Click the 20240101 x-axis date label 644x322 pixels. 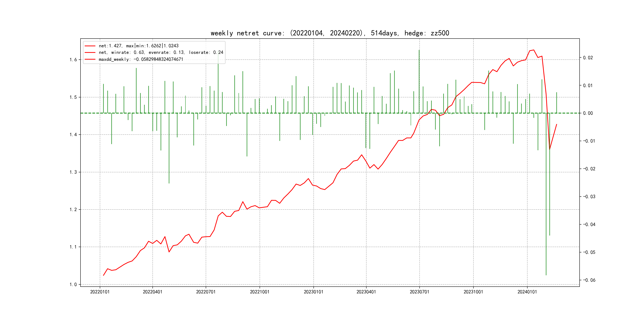click(527, 292)
